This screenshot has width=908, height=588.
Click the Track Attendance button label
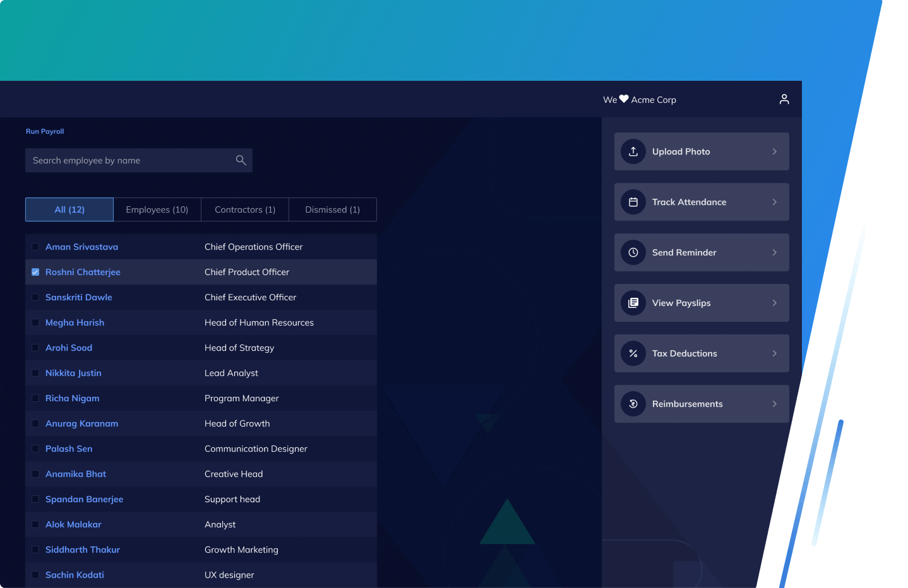[x=690, y=202]
